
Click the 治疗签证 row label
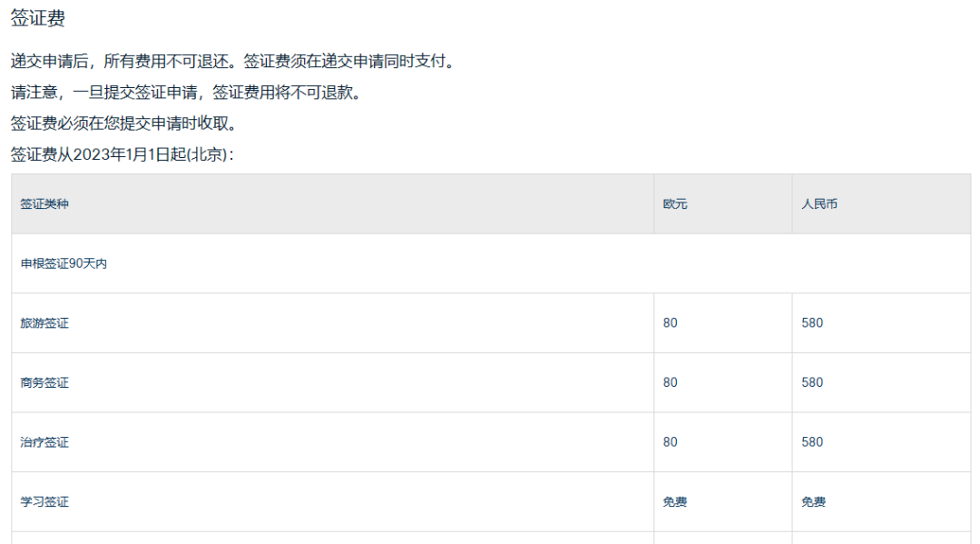[x=44, y=442]
